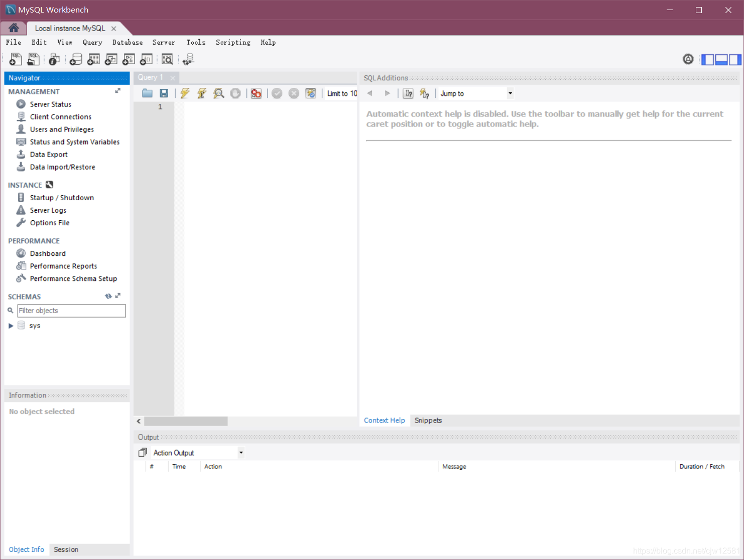This screenshot has height=560, width=744.
Task: Click the query editor horizontal scrollbar
Action: (x=186, y=421)
